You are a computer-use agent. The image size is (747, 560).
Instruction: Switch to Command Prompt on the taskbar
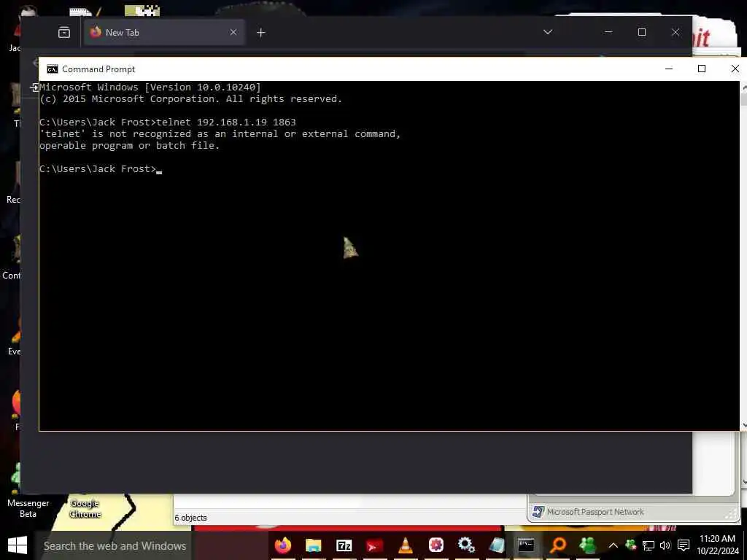(x=527, y=545)
